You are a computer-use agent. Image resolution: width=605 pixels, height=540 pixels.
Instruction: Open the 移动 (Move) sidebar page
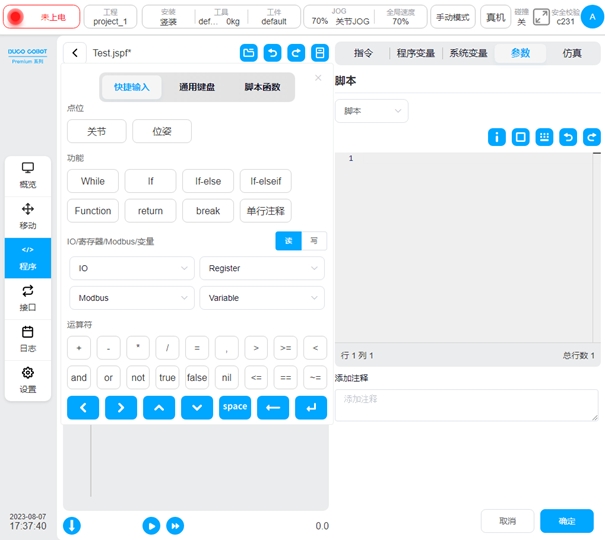[28, 214]
